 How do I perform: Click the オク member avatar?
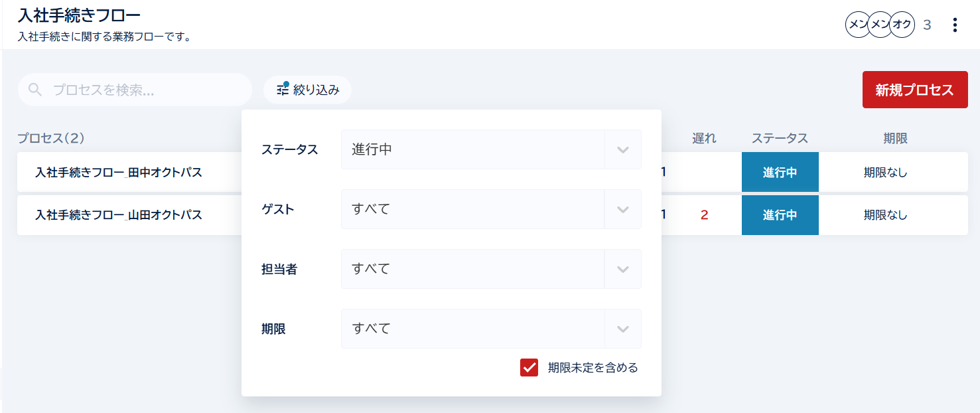pos(902,25)
